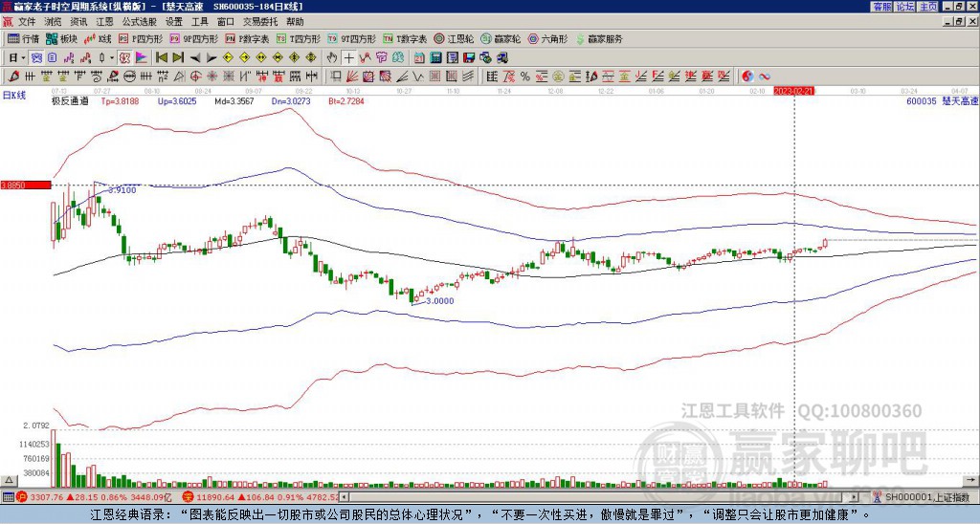The height and width of the screenshot is (524, 980).
Task: Click the Tp=3.8188 indicator value
Action: pos(119,100)
